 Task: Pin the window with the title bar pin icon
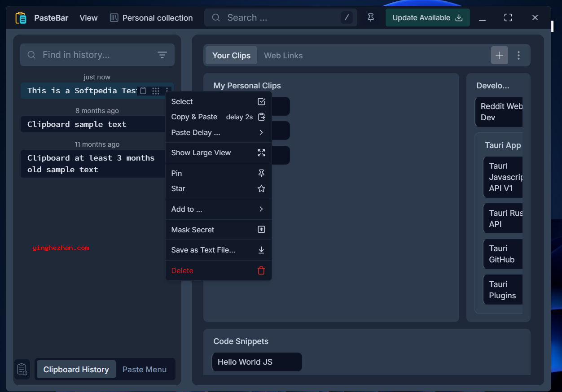click(x=371, y=17)
